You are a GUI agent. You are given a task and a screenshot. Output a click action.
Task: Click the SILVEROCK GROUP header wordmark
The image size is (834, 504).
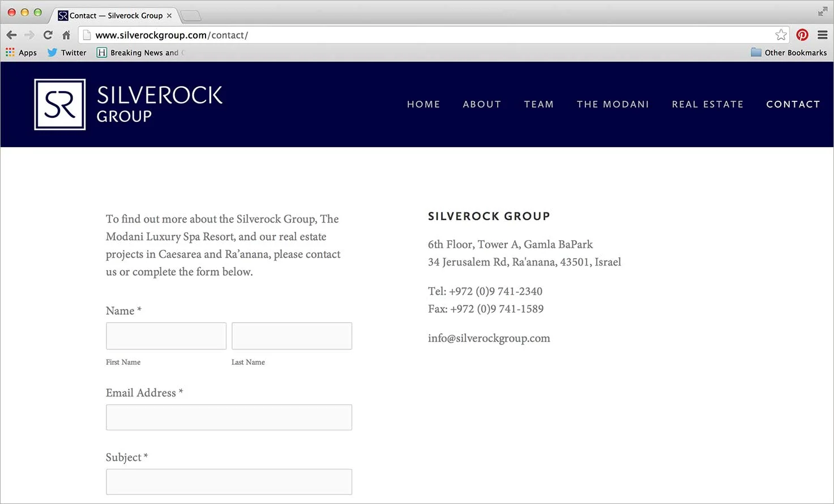[160, 104]
